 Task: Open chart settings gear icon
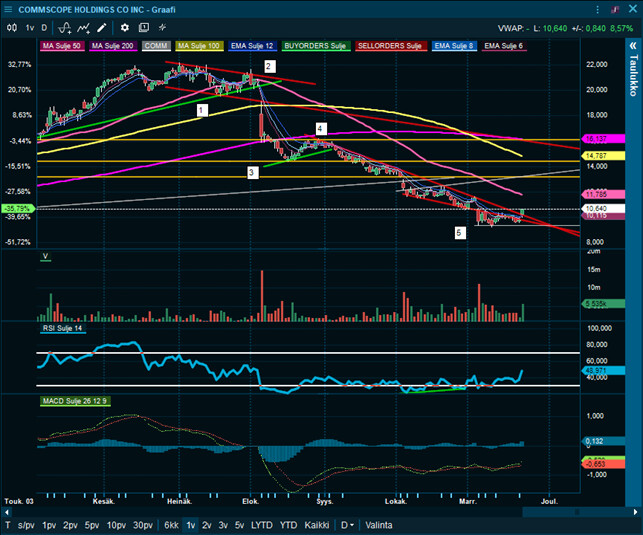[x=125, y=27]
